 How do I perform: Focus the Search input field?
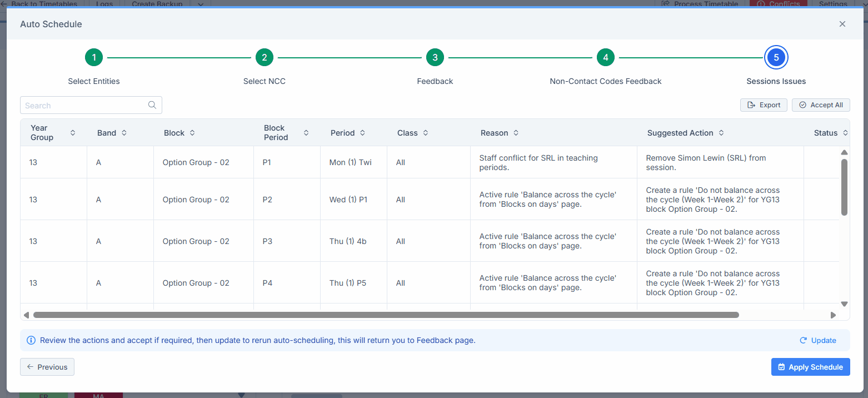click(91, 105)
